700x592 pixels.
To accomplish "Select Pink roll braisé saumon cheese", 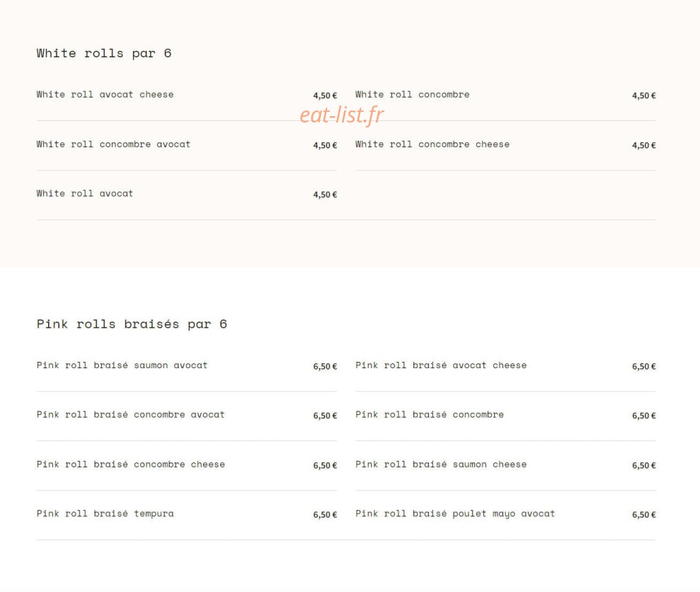I will point(441,465).
